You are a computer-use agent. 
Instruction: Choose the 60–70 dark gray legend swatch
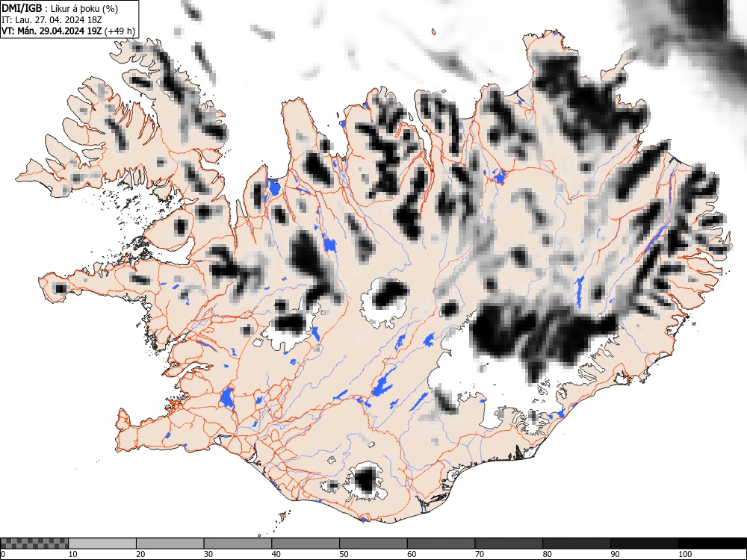pyautogui.click(x=441, y=544)
